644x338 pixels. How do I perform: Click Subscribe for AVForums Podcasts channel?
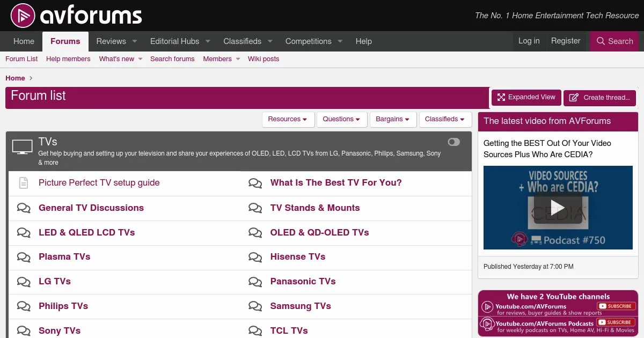[616, 322]
